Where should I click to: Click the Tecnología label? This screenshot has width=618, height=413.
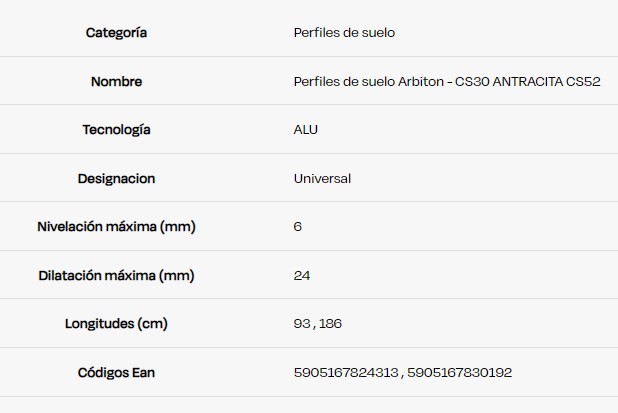click(x=116, y=130)
